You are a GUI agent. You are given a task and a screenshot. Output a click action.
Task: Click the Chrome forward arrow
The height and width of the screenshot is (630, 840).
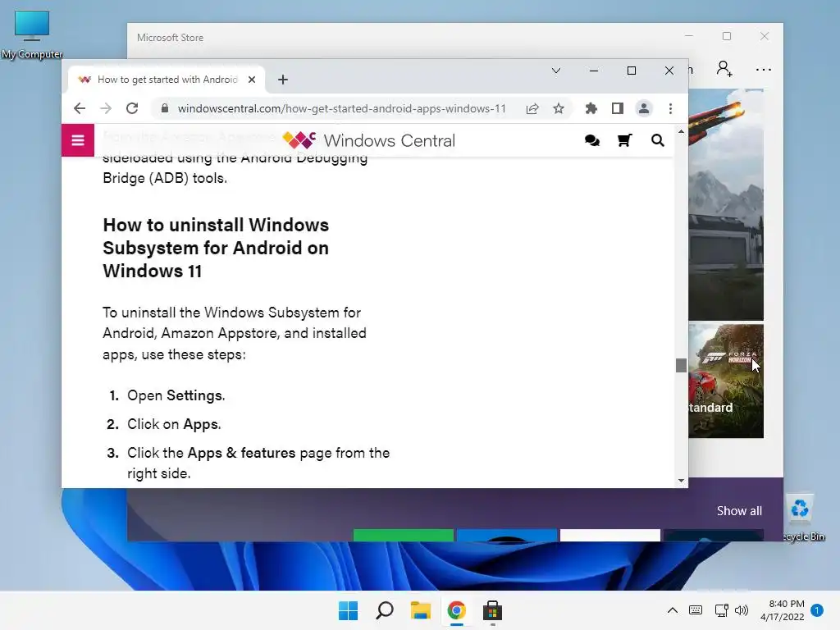tap(106, 108)
